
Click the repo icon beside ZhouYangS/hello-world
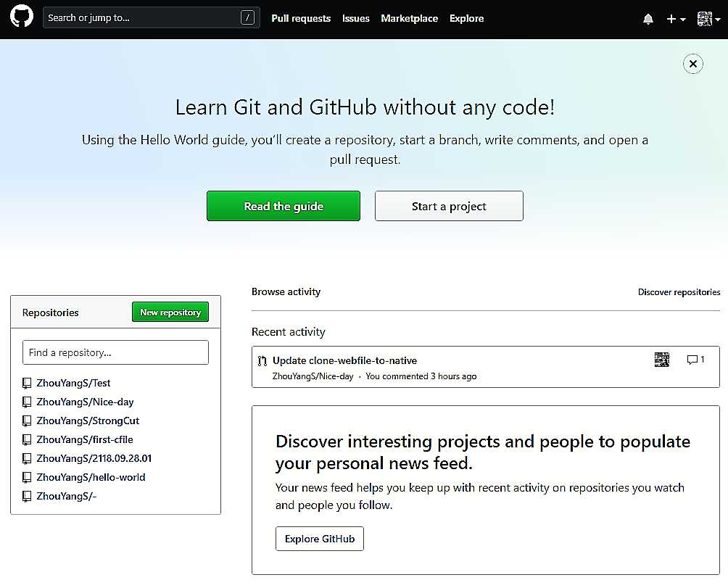point(27,477)
